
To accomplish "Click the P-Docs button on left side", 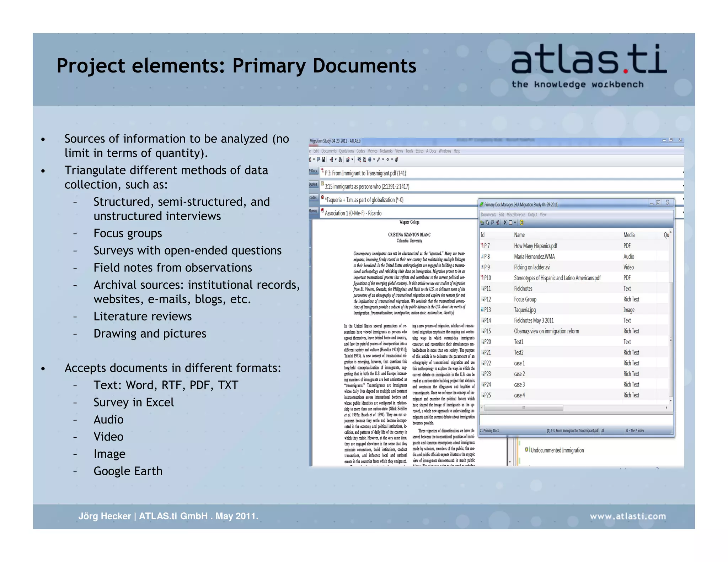I will point(313,171).
